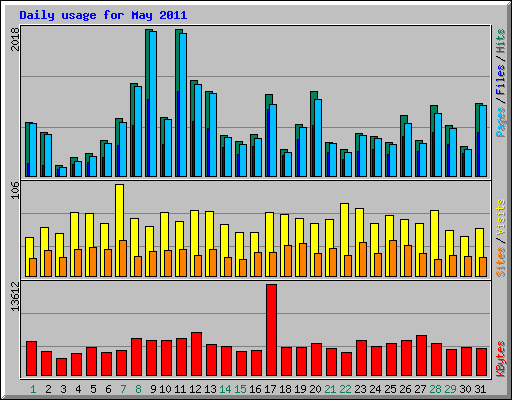The width and height of the screenshot is (512, 400).
Task: Click day 21 on the x-axis
Action: (330, 389)
